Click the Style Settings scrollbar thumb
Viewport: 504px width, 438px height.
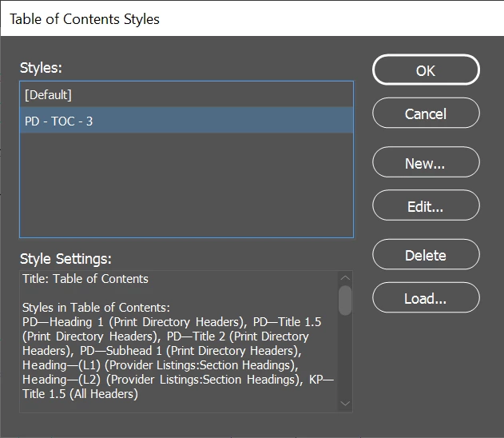coord(345,300)
